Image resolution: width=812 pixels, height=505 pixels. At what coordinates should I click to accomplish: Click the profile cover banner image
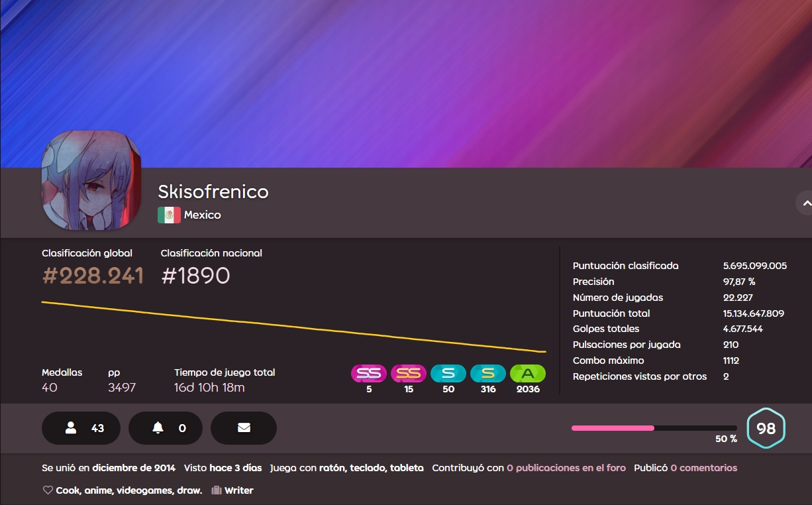pyautogui.click(x=406, y=84)
